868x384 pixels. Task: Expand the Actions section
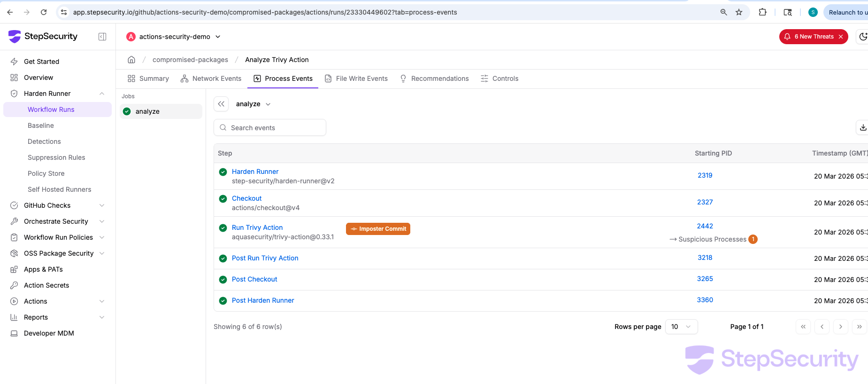(102, 301)
